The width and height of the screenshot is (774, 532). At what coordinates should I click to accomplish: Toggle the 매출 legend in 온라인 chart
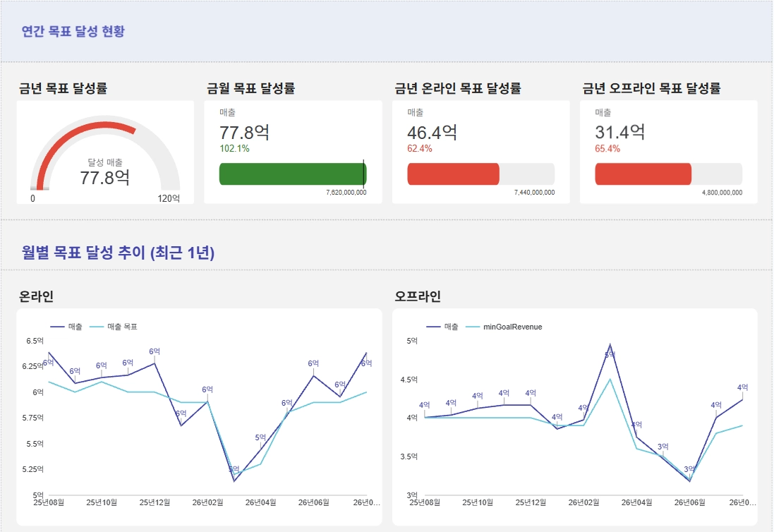pos(66,327)
